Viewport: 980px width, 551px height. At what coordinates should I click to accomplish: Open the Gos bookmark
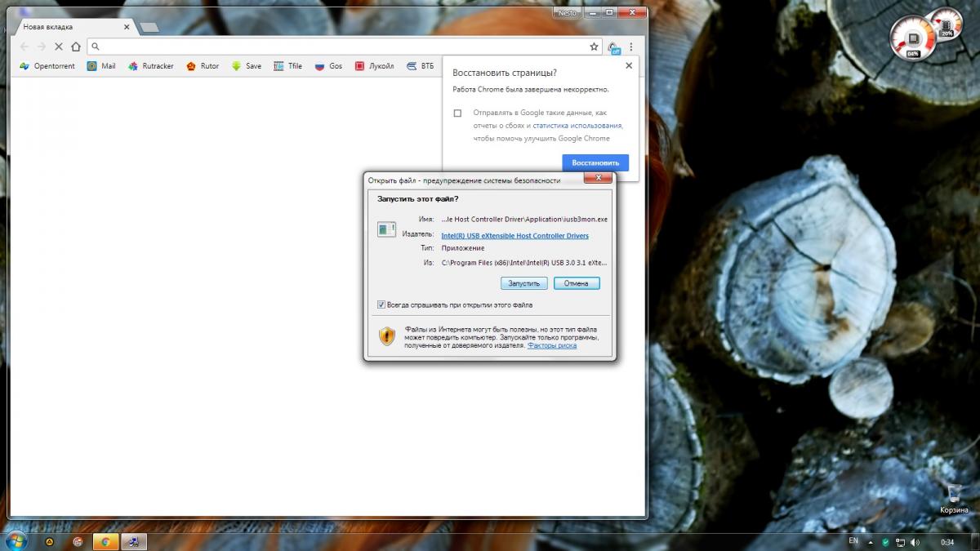tap(328, 66)
